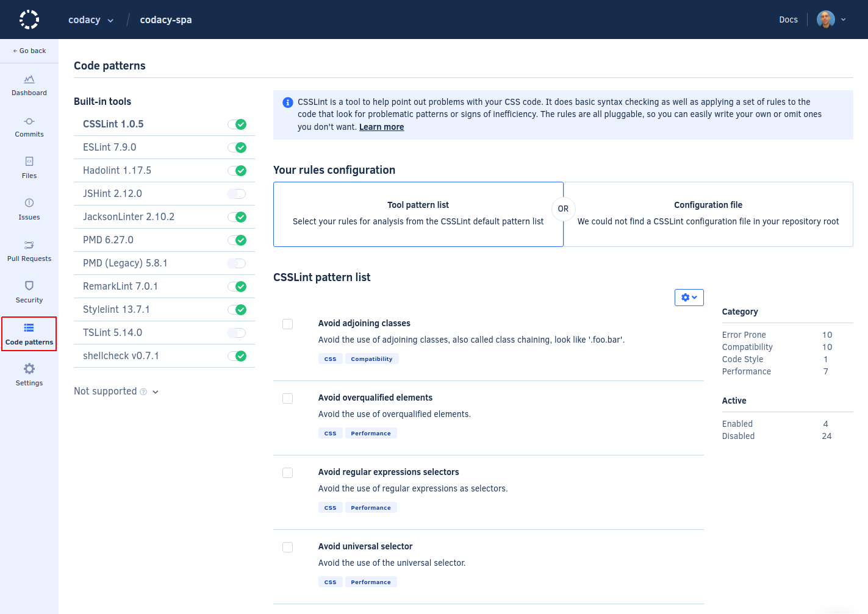Open the codacy-spa repository breadcrumb

click(166, 20)
